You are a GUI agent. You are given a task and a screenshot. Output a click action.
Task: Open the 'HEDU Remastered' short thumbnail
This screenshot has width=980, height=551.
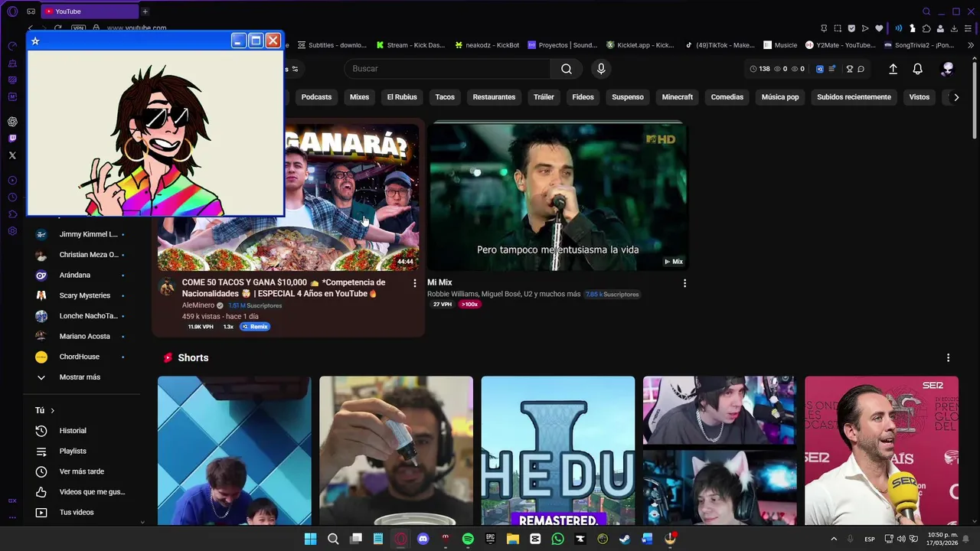click(557, 451)
